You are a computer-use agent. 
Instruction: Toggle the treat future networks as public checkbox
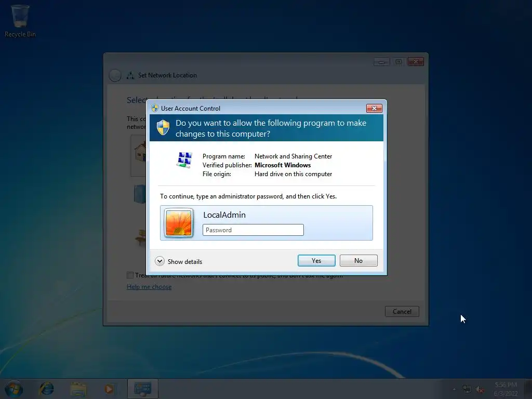point(130,275)
